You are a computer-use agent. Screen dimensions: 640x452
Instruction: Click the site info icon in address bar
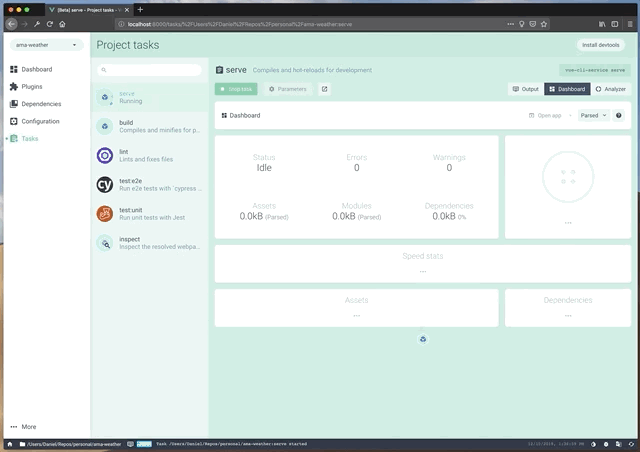tap(121, 24)
